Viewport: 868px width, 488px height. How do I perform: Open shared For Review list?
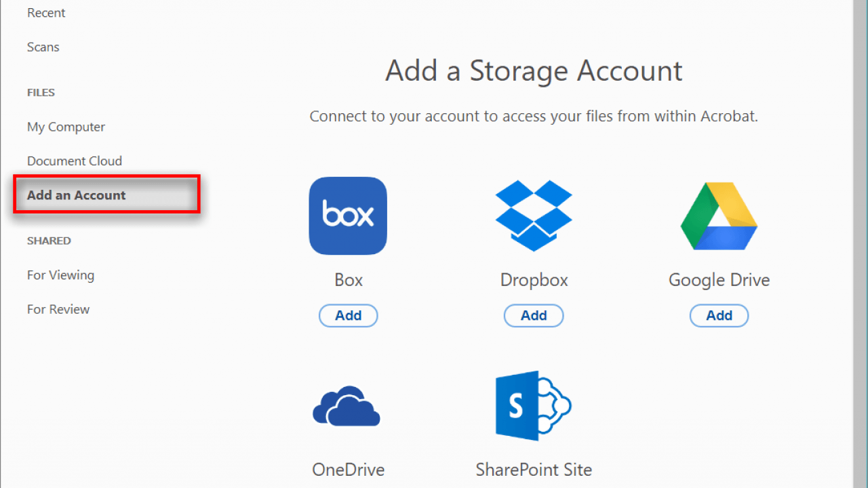(58, 309)
